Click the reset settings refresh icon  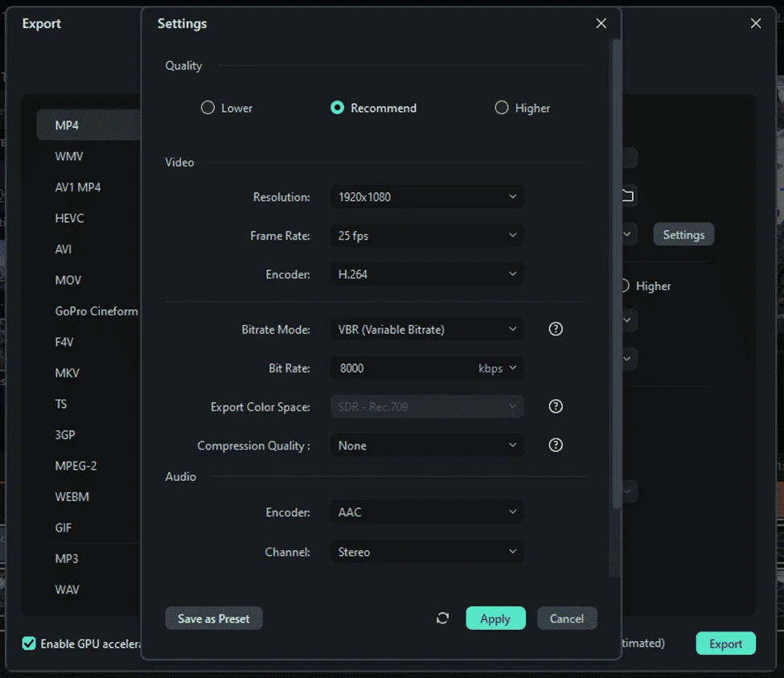tap(442, 618)
